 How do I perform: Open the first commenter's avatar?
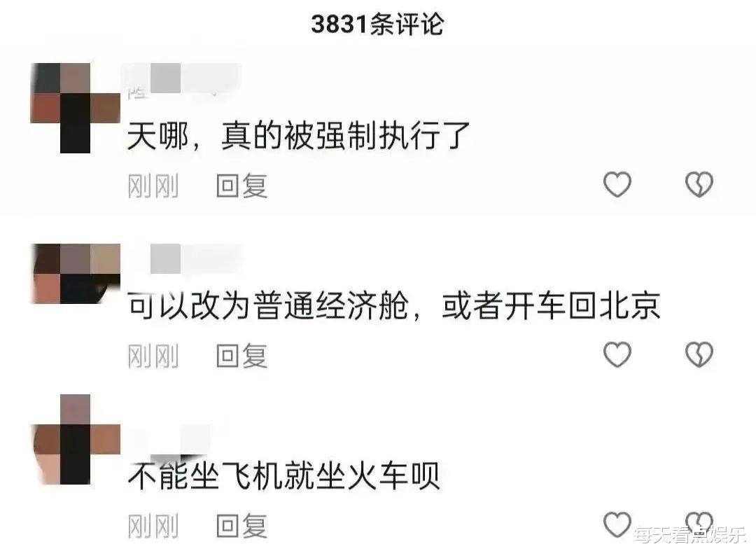tap(75, 108)
